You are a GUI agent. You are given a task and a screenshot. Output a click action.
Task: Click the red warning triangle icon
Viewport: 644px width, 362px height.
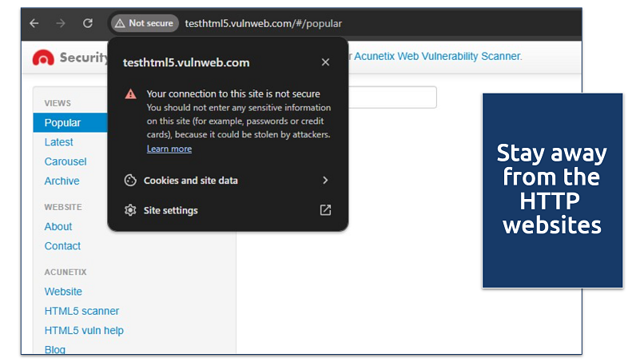pyautogui.click(x=130, y=94)
